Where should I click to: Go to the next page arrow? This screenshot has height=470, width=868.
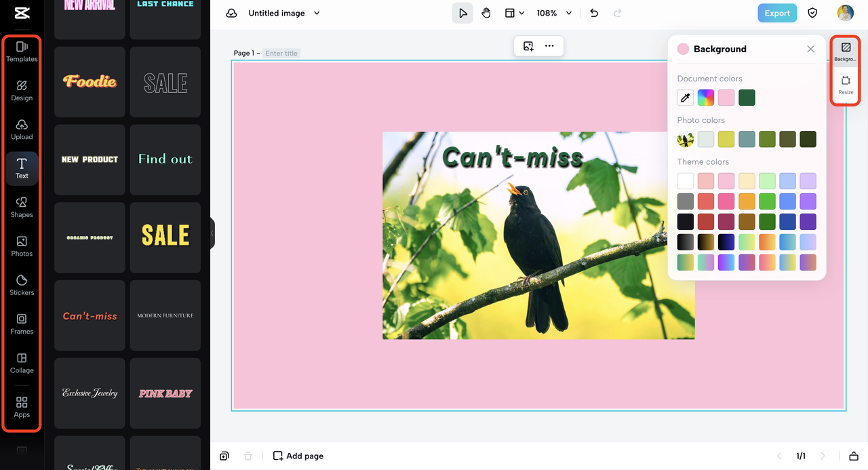[823, 456]
